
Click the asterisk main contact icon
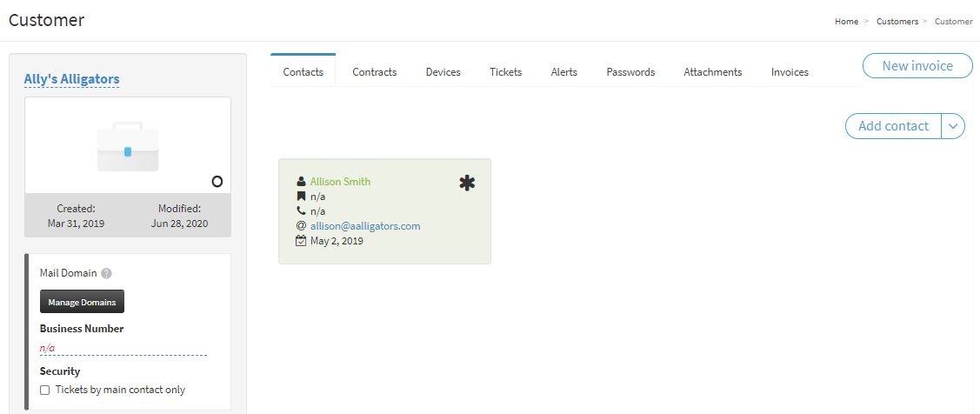467,184
